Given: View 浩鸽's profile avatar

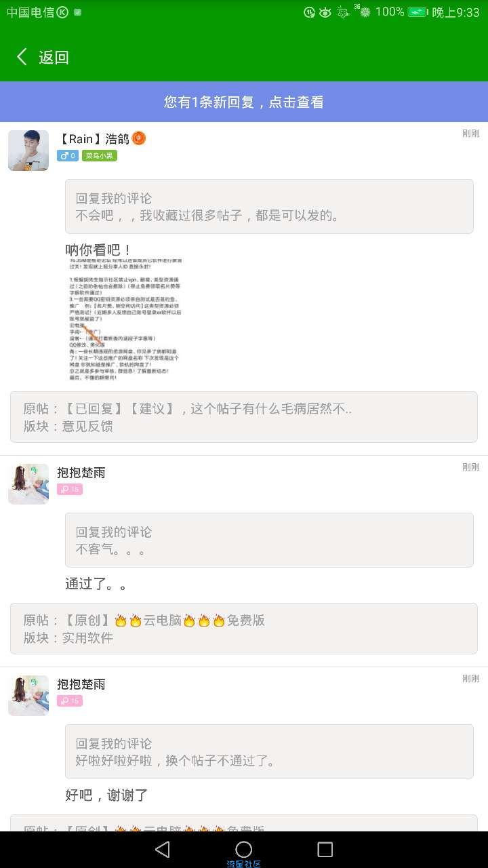Looking at the screenshot, I should point(28,151).
